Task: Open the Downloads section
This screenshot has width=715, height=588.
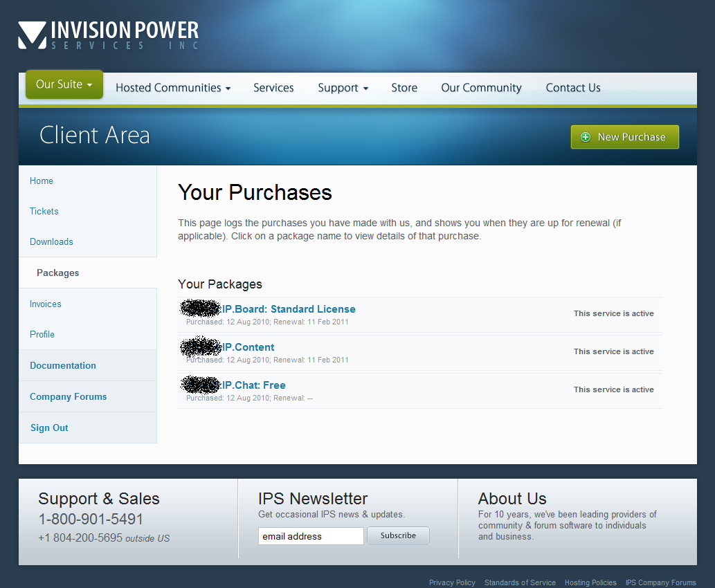Action: pos(51,242)
